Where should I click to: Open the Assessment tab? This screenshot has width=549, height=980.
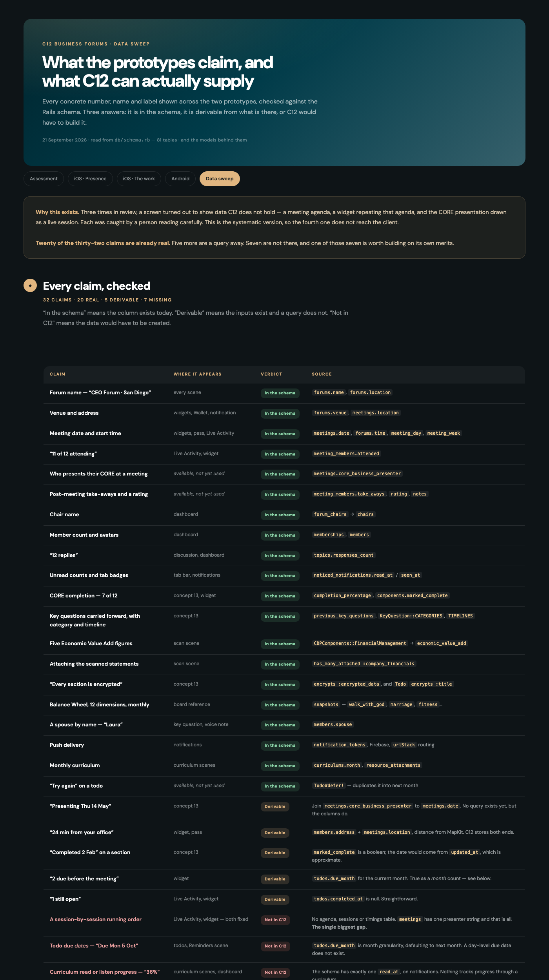pos(44,179)
